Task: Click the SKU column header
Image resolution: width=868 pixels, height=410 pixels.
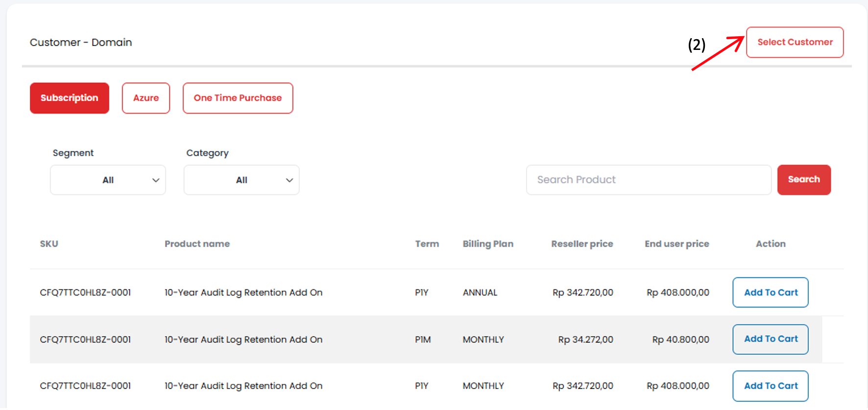Action: 49,244
